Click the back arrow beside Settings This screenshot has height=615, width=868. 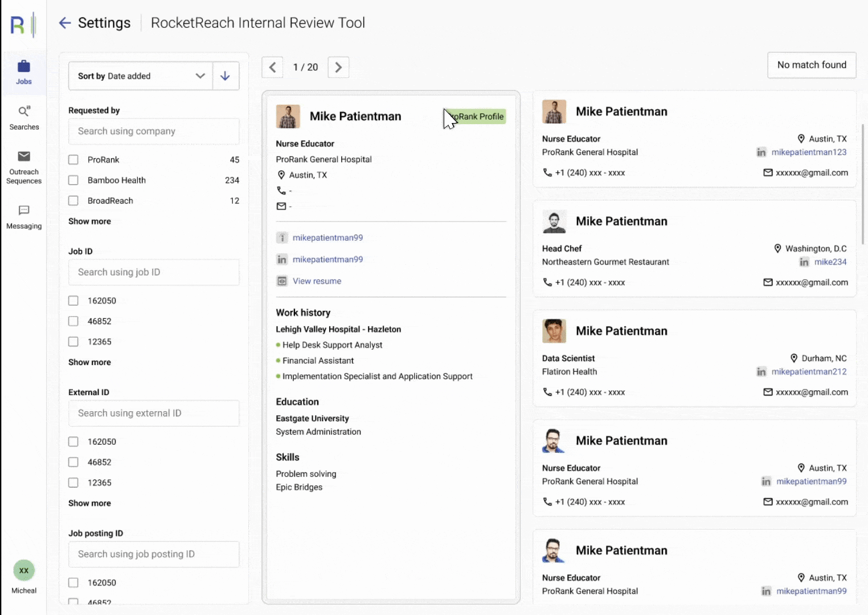pyautogui.click(x=65, y=23)
